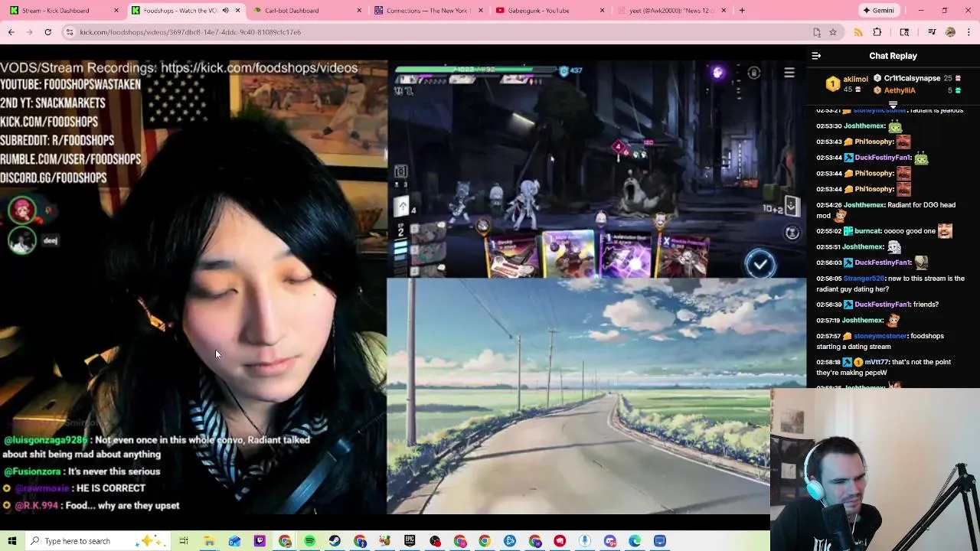
Task: Click "friends?" message by DuckFestinyFan1
Action: pos(926,305)
